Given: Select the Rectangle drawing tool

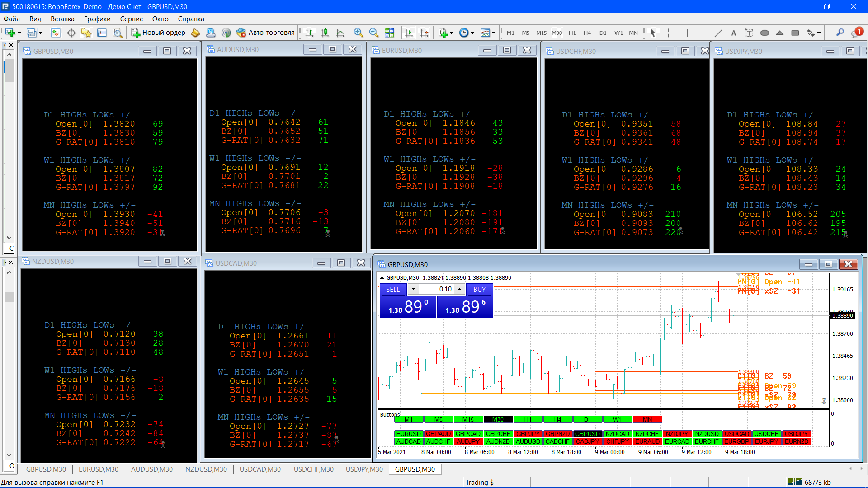Looking at the screenshot, I should (795, 33).
